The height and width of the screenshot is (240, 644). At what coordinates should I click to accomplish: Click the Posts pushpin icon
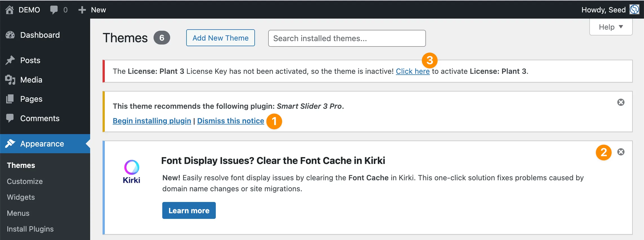pos(10,60)
